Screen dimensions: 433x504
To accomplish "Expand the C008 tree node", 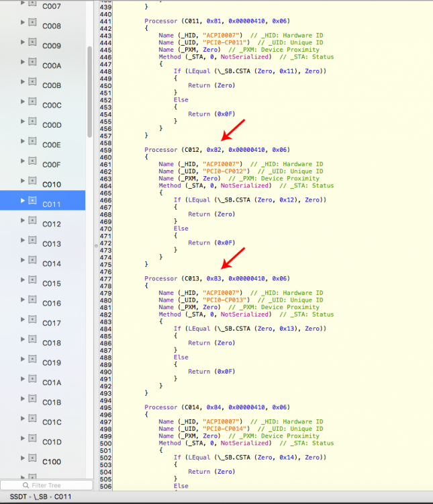I will click(22, 22).
